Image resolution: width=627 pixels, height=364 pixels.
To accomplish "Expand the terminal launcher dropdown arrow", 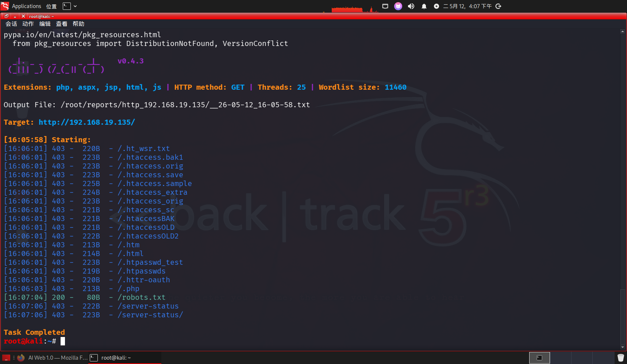I will (x=75, y=6).
